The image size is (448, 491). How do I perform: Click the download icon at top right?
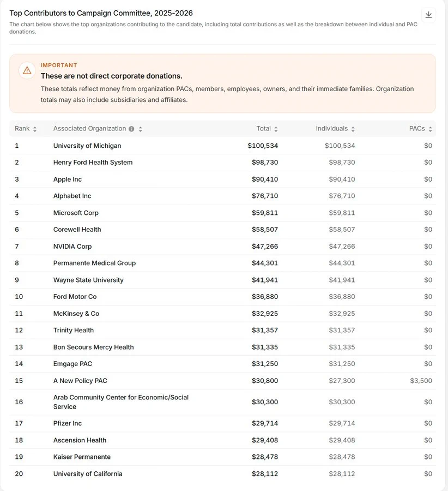(428, 15)
